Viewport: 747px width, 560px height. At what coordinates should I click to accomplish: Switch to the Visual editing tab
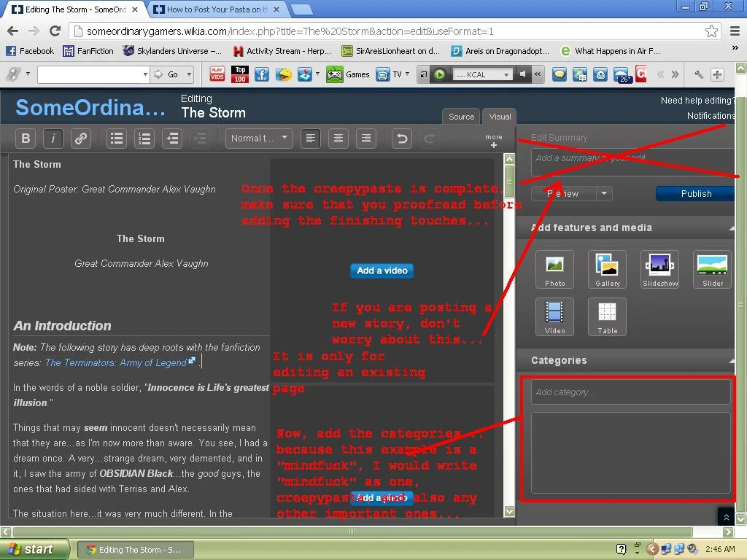pos(500,117)
